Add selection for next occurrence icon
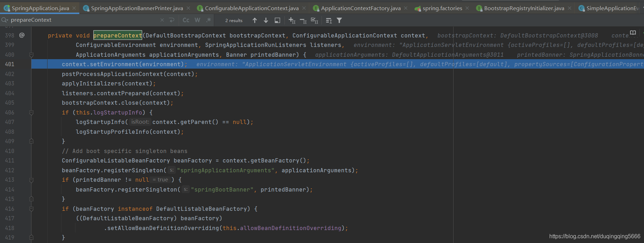 coord(292,20)
